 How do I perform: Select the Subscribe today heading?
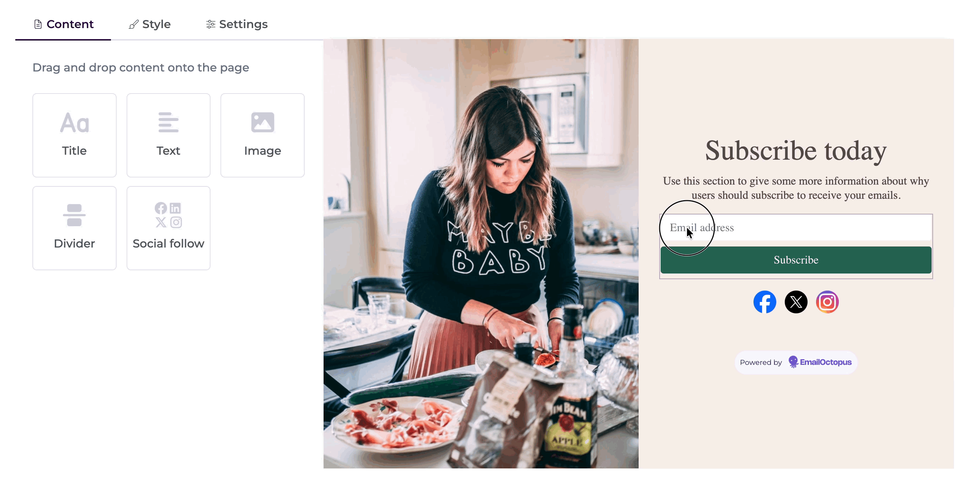(x=796, y=150)
